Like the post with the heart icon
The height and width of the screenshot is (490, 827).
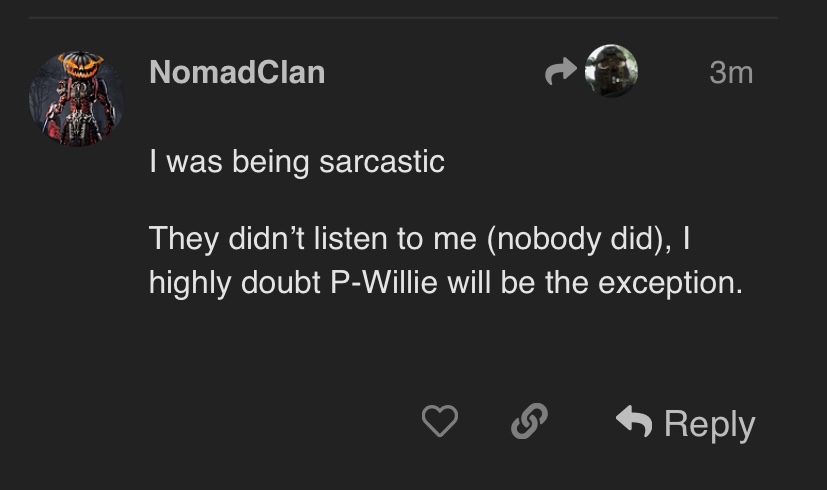tap(439, 422)
